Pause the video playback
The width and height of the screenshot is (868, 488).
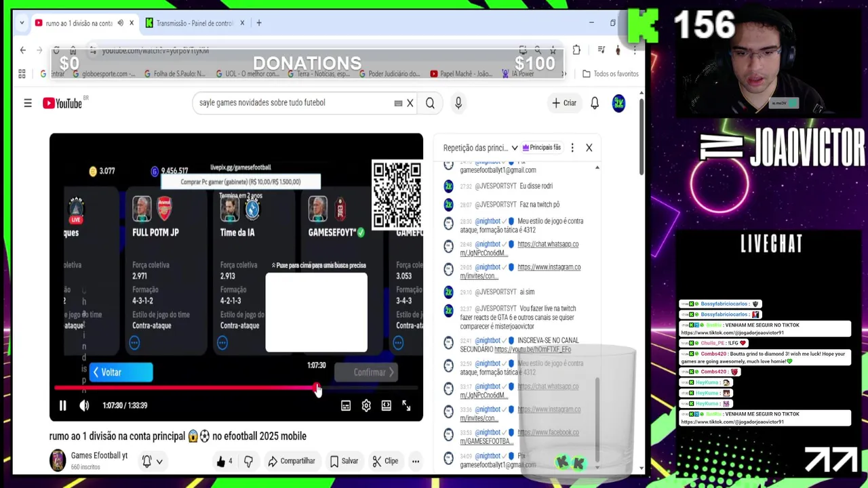[x=62, y=405]
